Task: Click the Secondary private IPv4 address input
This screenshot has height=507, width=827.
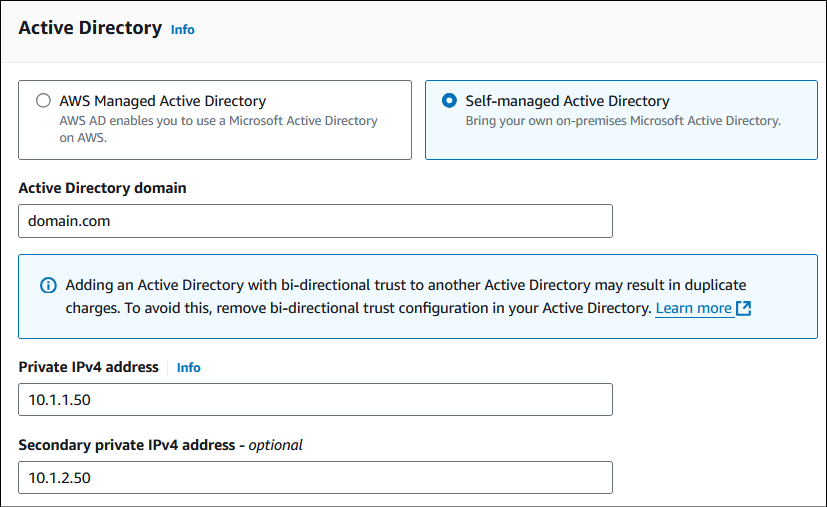Action: (x=315, y=477)
